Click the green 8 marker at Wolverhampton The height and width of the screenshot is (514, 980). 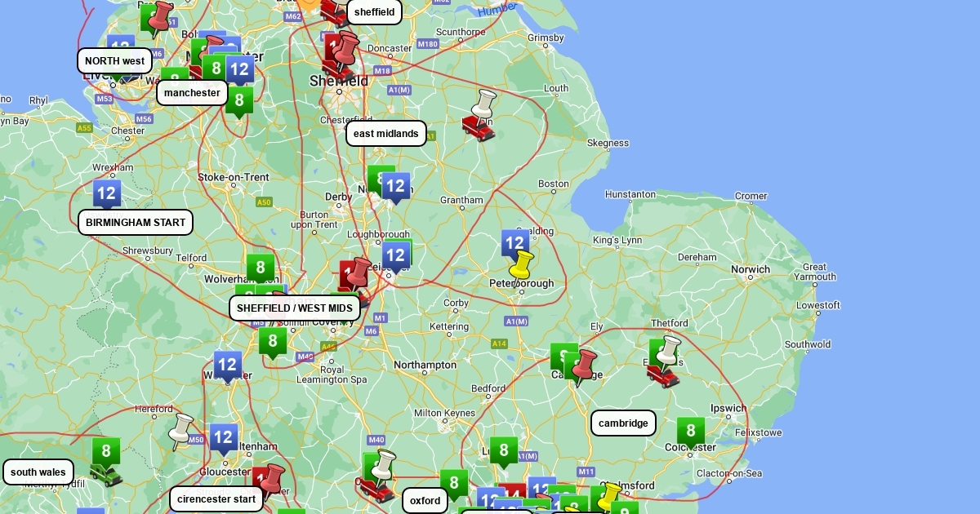click(260, 268)
